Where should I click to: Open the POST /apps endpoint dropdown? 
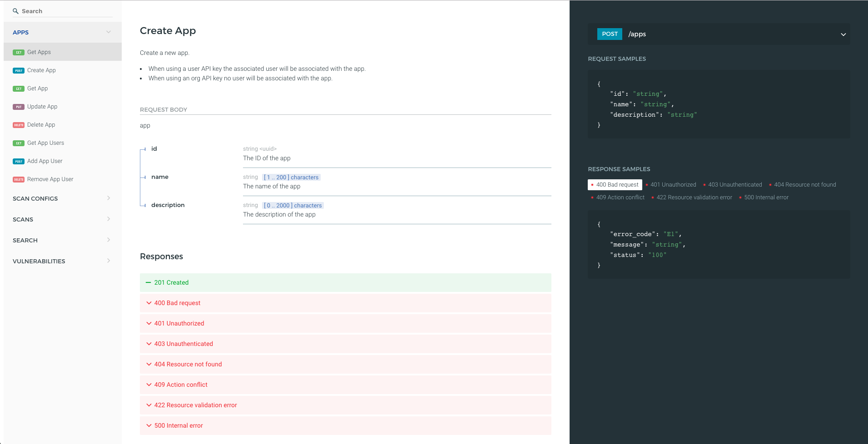(843, 35)
